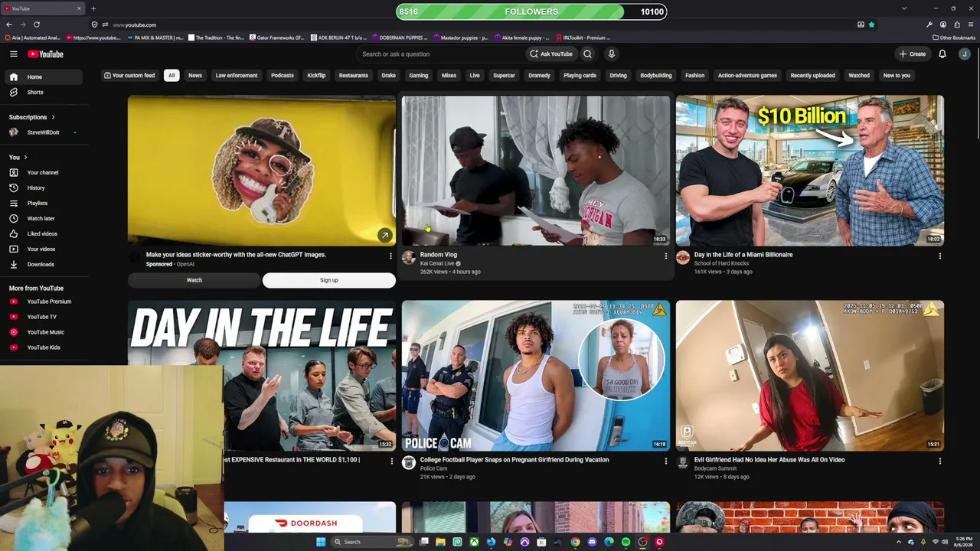Open the Police Cam college football thumbnail

click(536, 375)
